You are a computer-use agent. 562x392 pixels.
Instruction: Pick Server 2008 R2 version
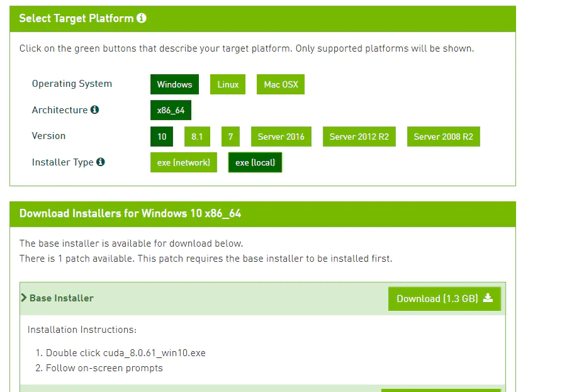[x=443, y=137]
